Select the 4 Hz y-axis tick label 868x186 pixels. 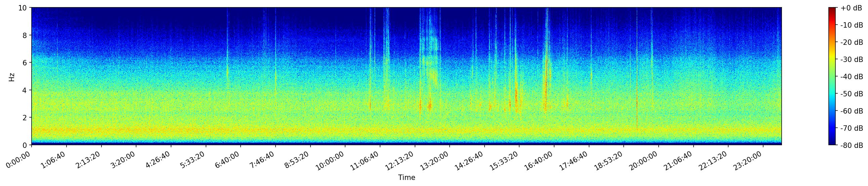25,90
